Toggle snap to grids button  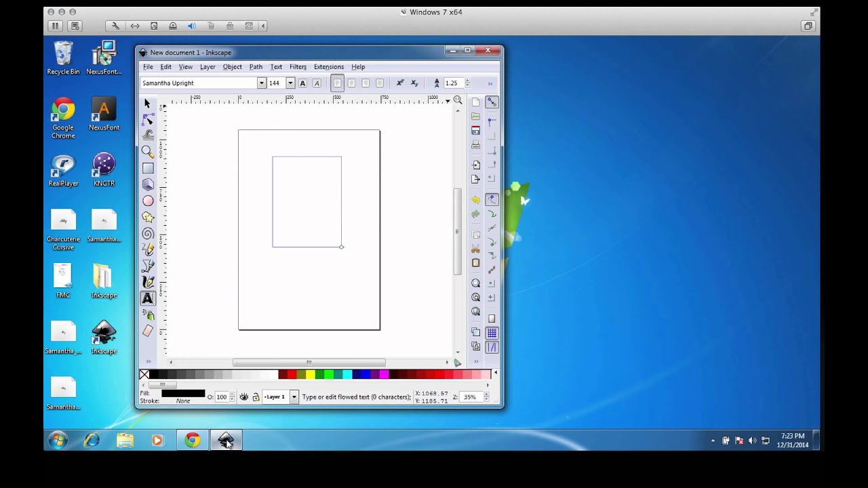click(x=492, y=333)
